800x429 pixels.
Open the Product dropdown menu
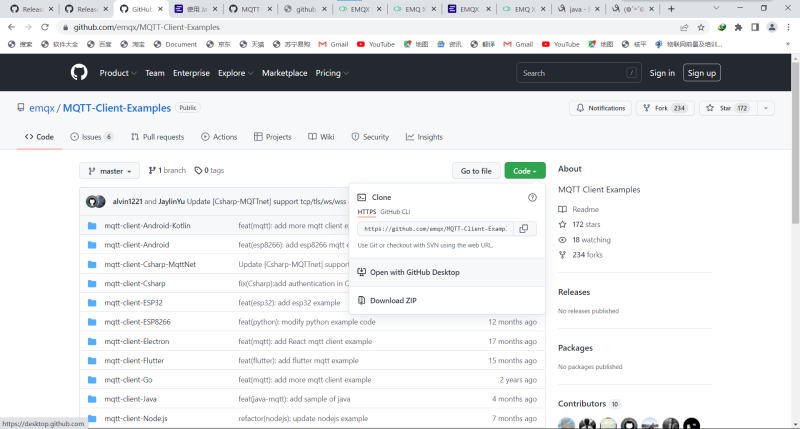click(x=118, y=73)
